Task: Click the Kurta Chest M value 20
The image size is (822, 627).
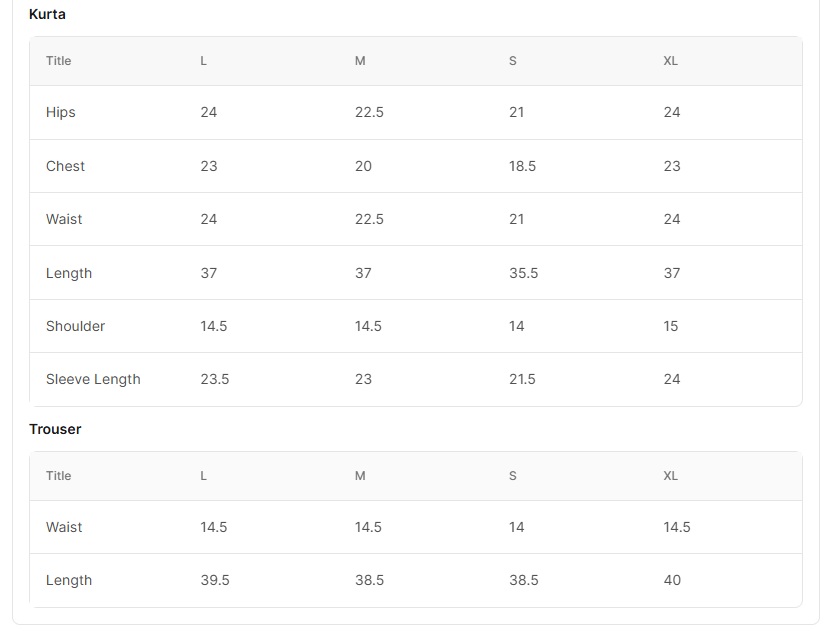Action: pyautogui.click(x=363, y=166)
